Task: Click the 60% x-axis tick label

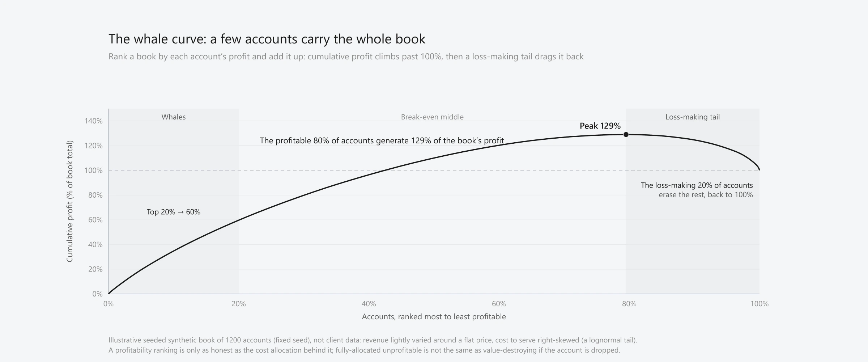Action: [x=499, y=304]
